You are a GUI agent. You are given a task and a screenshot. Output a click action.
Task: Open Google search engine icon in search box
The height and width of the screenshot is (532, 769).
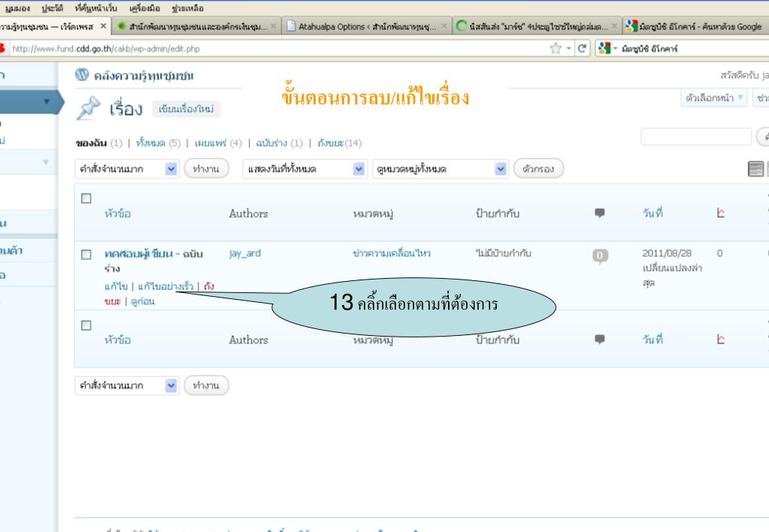(x=604, y=48)
